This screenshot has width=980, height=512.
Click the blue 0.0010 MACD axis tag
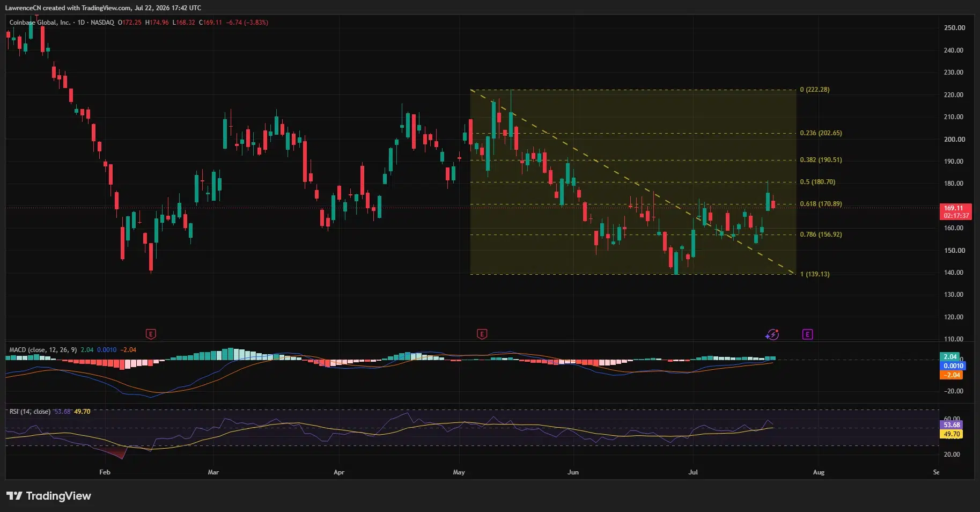[953, 366]
